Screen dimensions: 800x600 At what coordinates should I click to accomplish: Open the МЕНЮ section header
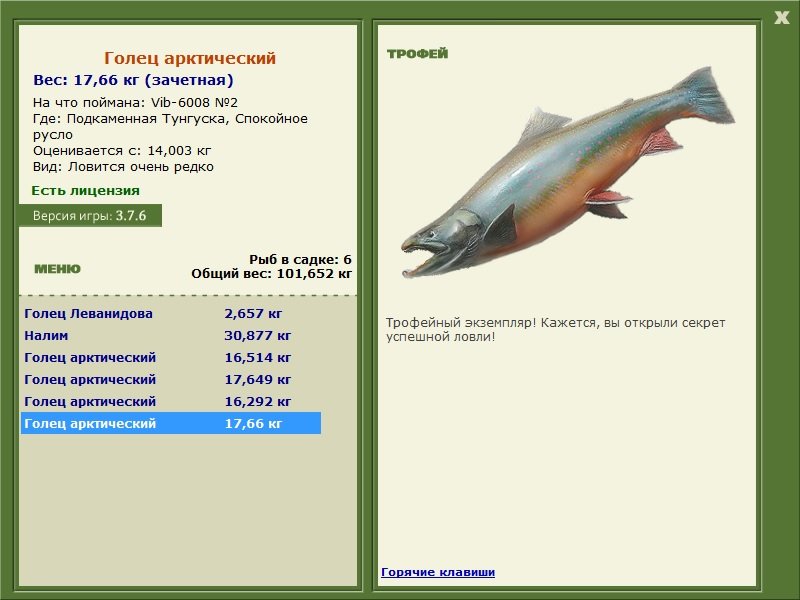click(x=57, y=269)
